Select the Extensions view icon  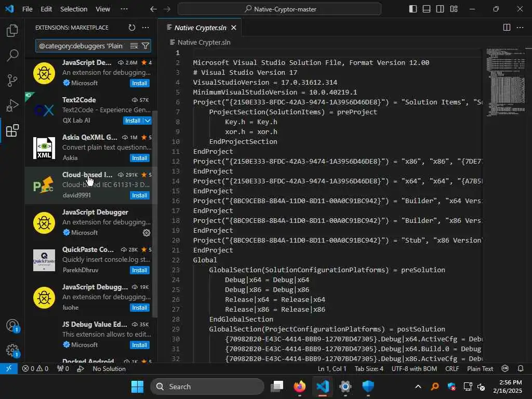[x=12, y=130]
